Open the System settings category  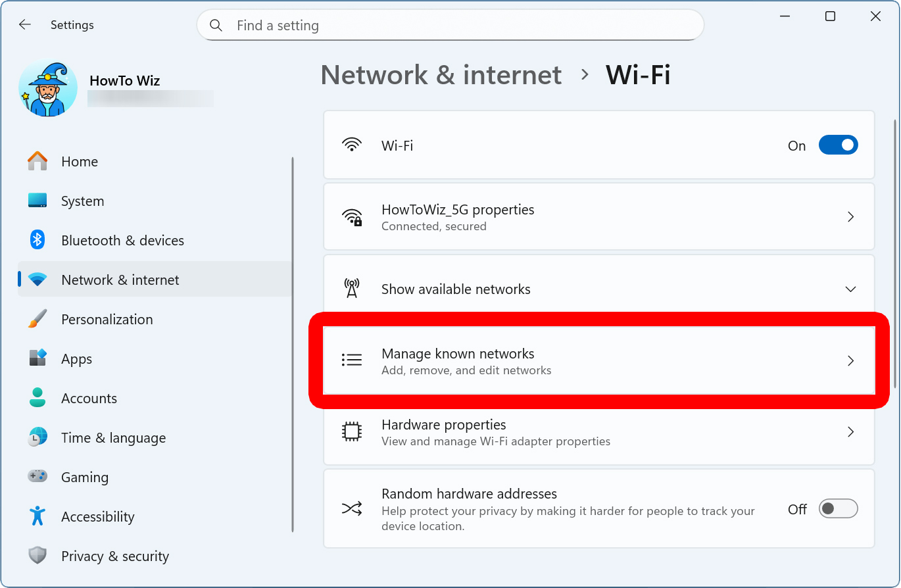pos(82,201)
